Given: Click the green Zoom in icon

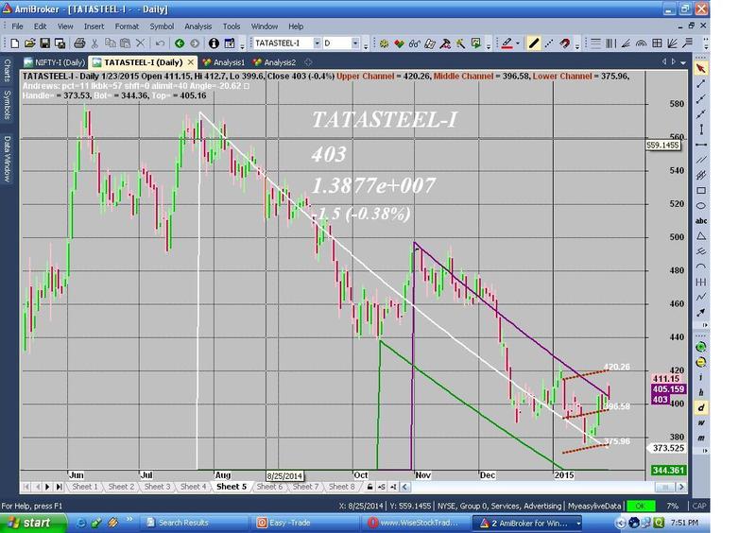Looking at the screenshot, I should 701,347.
